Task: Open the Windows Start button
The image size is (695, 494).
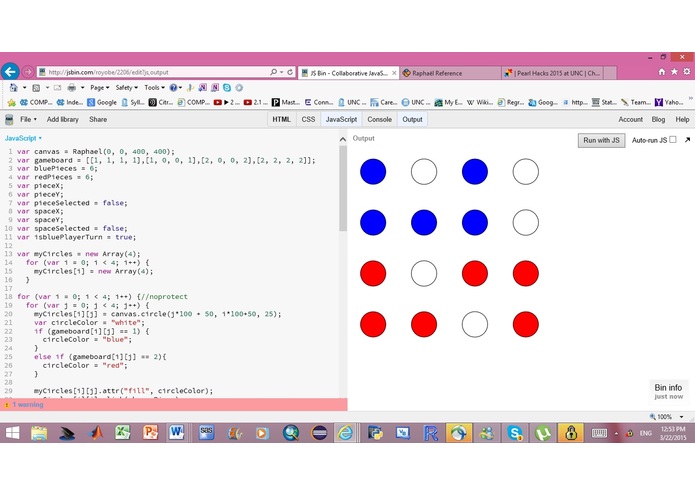Action: point(12,433)
